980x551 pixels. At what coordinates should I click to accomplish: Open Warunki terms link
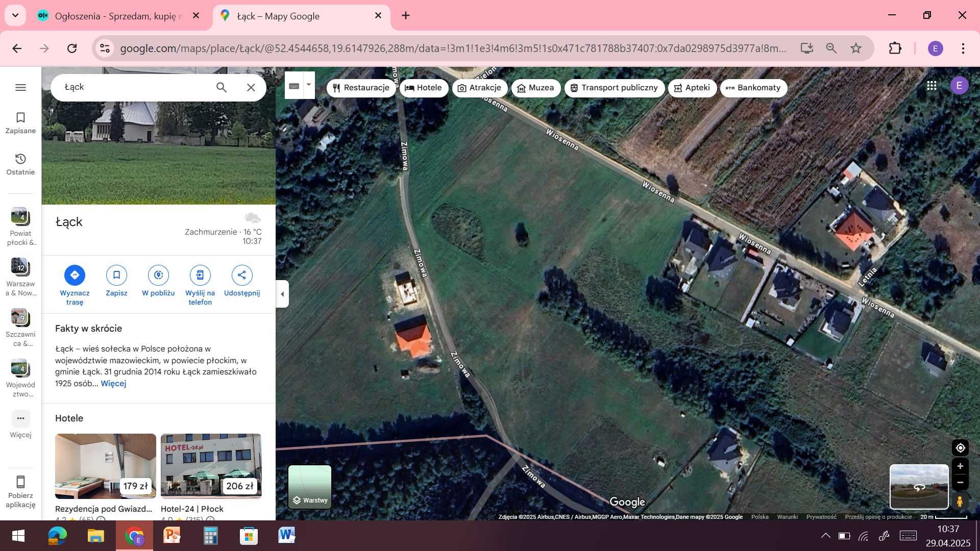tap(787, 517)
